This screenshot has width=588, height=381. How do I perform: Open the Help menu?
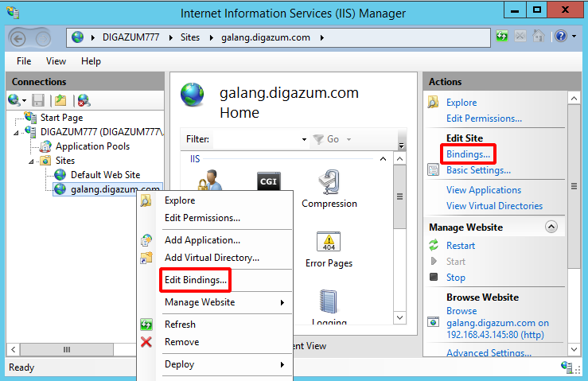click(91, 60)
